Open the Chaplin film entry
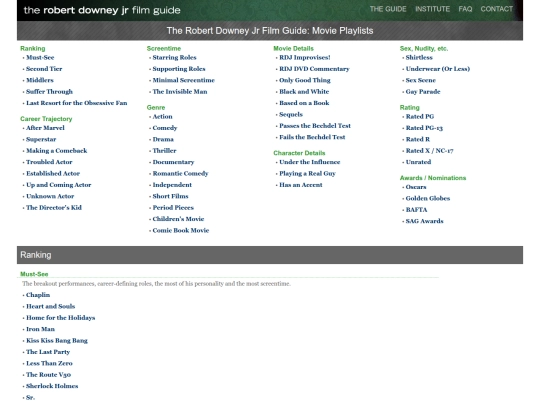The image size is (540, 405). pos(38,295)
